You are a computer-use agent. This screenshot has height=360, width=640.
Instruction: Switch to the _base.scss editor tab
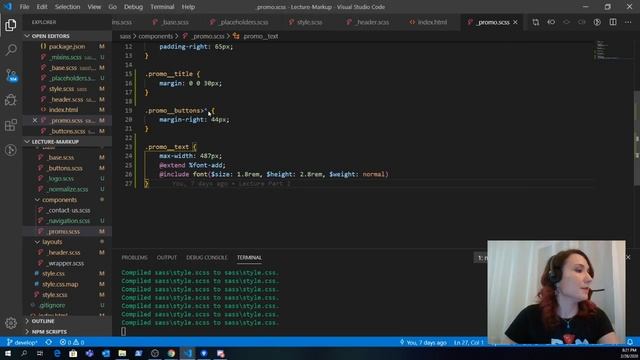[x=171, y=22]
